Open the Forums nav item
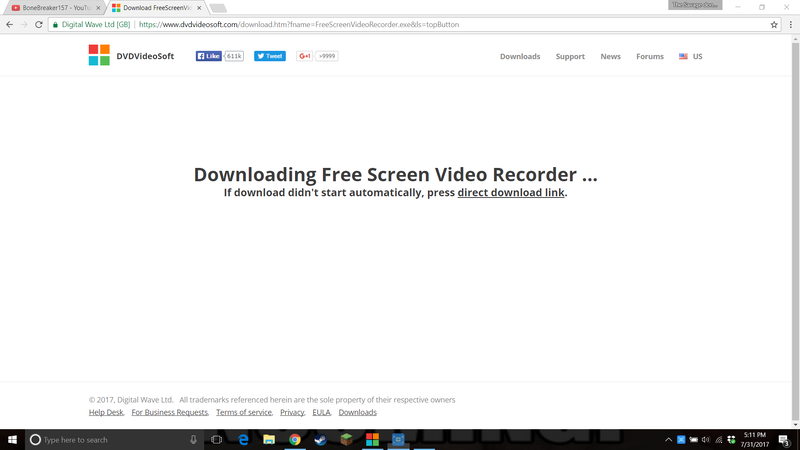 (649, 56)
